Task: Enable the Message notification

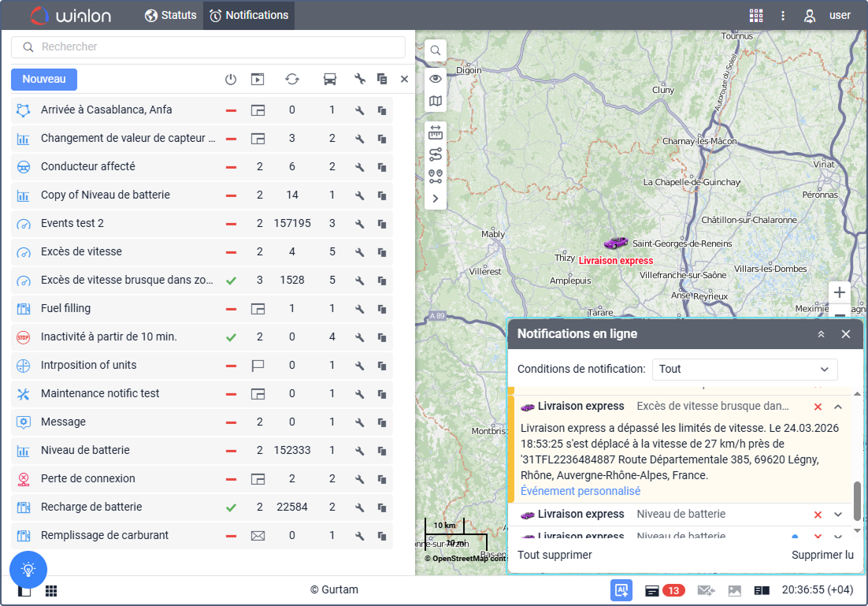Action: point(231,422)
